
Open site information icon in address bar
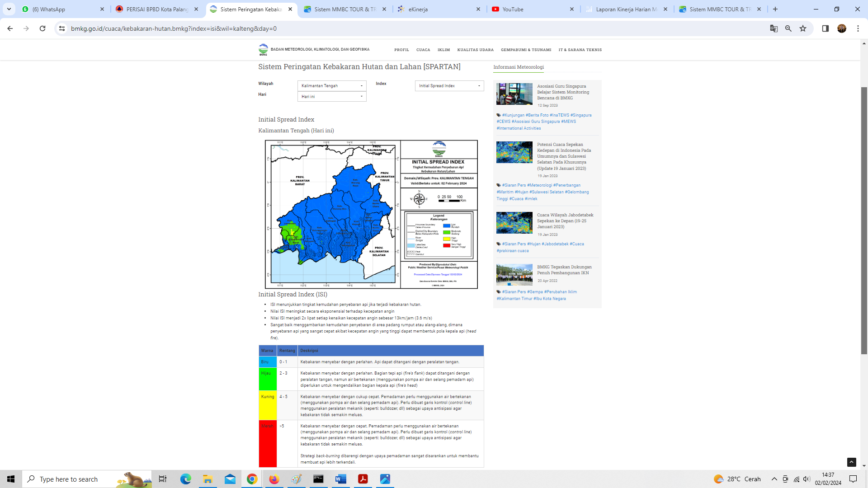pos(62,28)
